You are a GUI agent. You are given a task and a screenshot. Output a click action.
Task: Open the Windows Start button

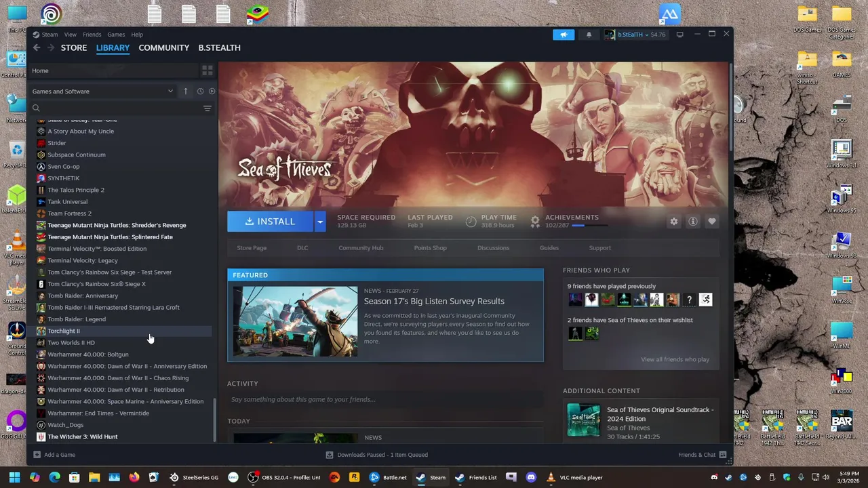pos(14,477)
